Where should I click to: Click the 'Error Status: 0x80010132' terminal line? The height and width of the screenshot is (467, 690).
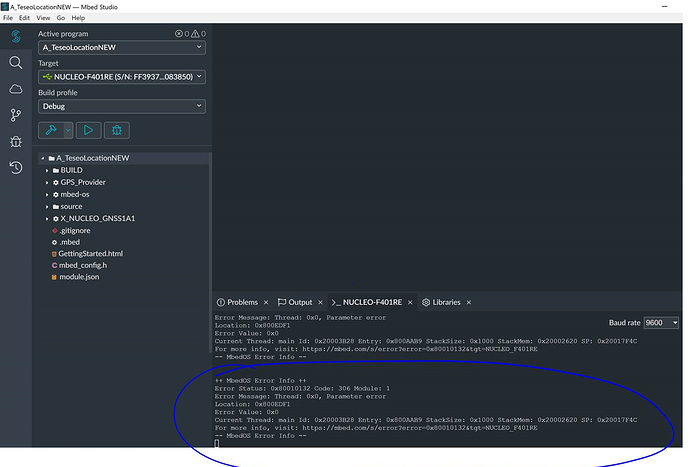click(x=302, y=389)
